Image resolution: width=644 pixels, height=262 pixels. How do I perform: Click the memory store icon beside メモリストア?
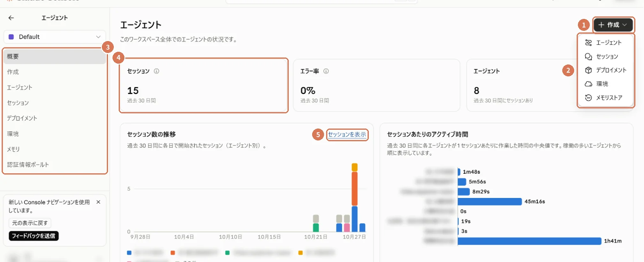pos(588,97)
